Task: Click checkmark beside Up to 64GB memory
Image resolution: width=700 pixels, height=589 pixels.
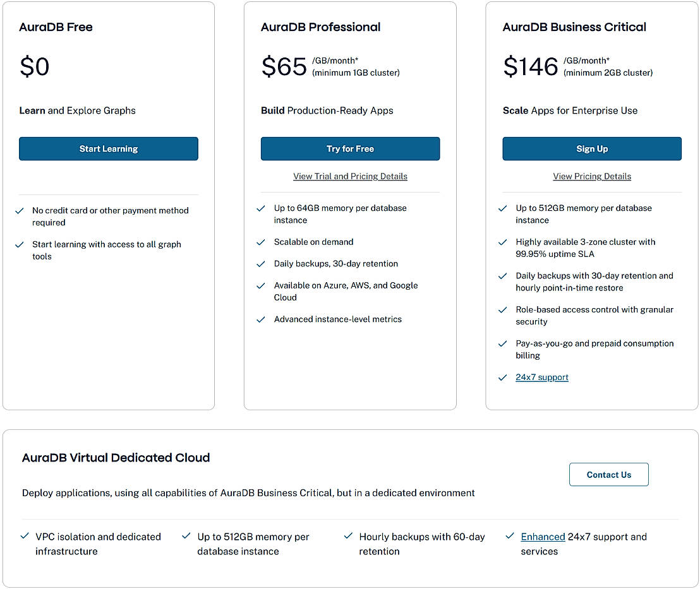Action: pos(261,208)
